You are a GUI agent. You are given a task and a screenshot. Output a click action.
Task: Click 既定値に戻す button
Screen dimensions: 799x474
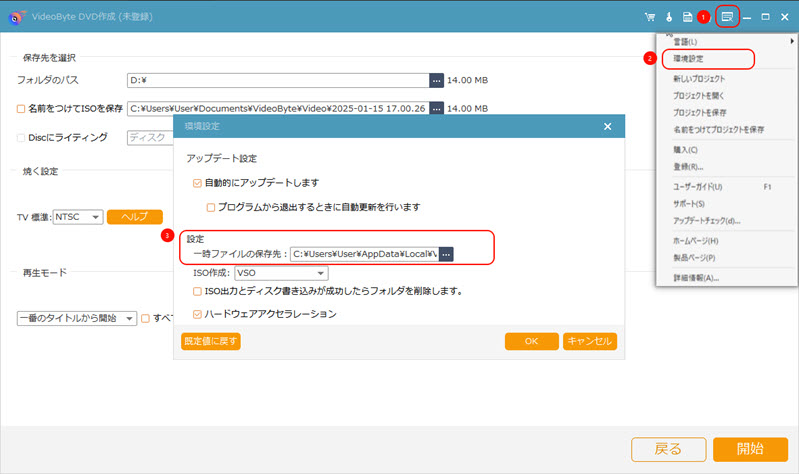(210, 341)
